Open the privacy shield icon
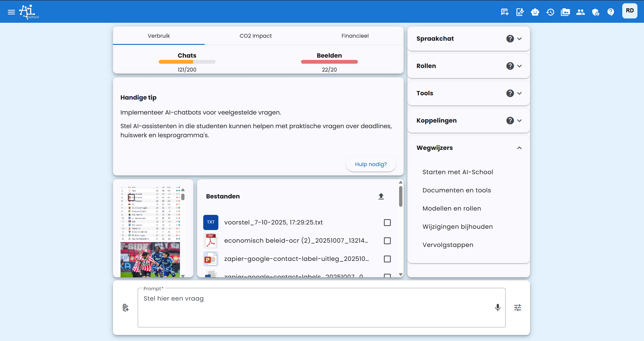 point(595,12)
